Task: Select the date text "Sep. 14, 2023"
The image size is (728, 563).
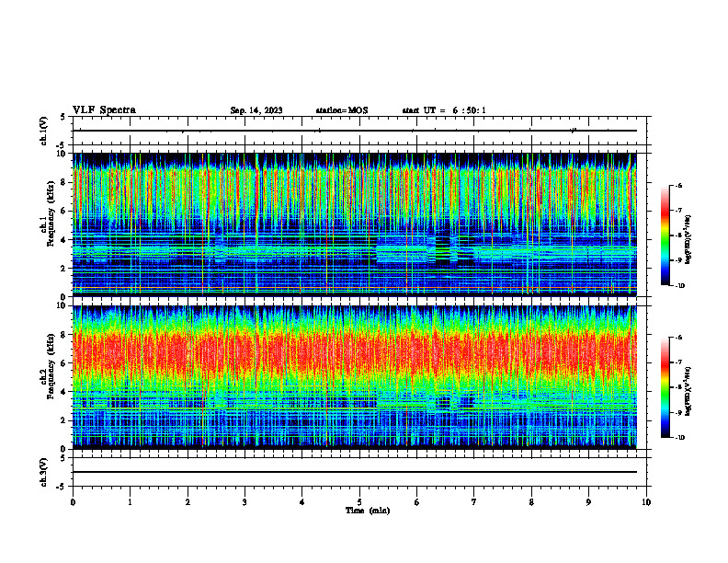Action: tap(256, 110)
